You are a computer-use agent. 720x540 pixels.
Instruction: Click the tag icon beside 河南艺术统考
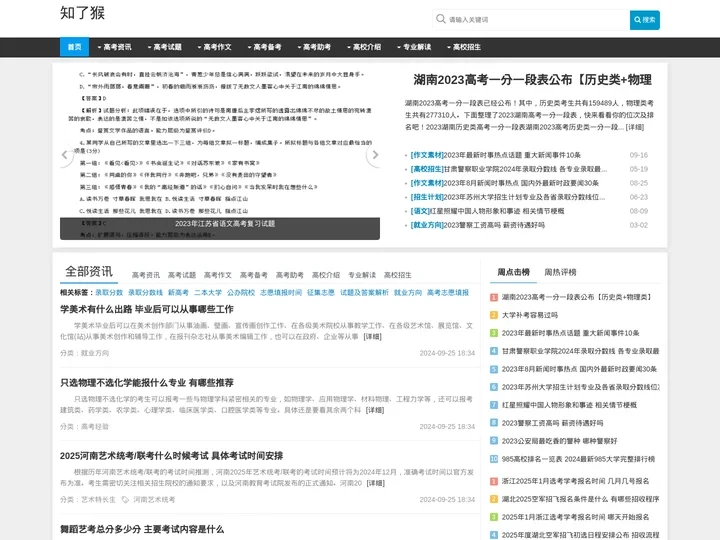pos(125,500)
